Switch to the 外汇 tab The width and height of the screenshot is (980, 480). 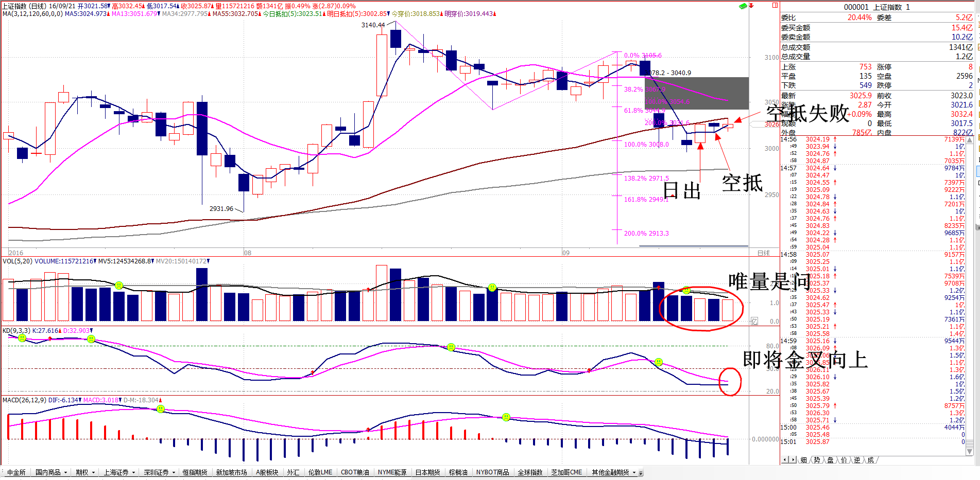(x=293, y=472)
